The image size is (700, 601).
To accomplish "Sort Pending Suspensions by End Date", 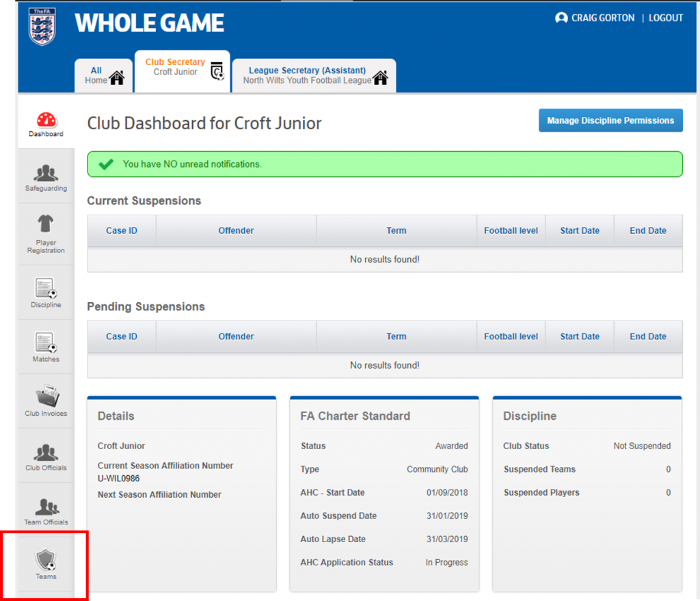I will point(648,336).
